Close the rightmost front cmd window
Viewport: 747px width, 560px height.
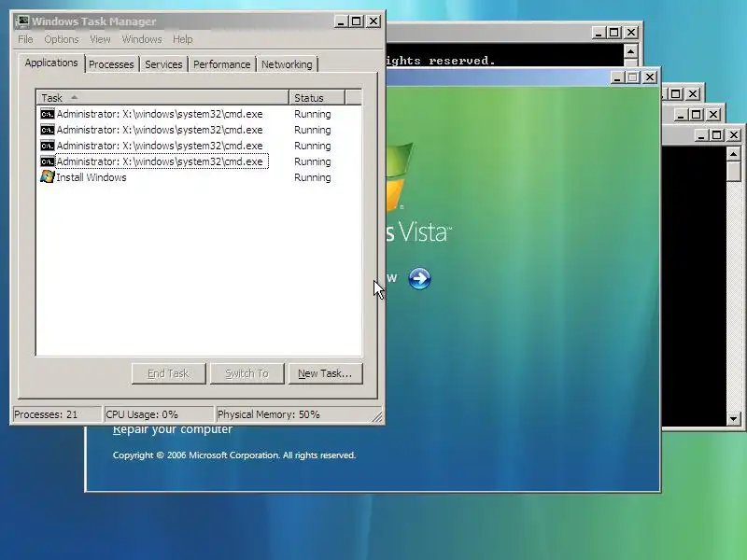pos(734,135)
